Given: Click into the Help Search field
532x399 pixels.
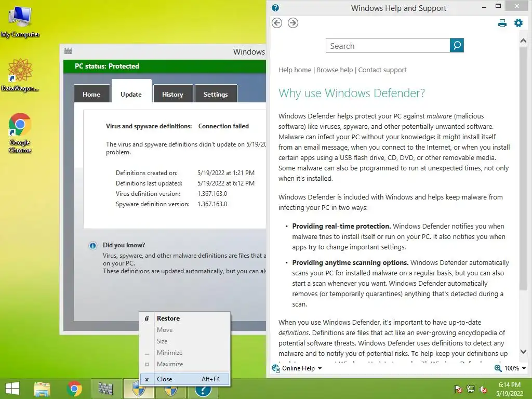Looking at the screenshot, I should click(x=388, y=46).
